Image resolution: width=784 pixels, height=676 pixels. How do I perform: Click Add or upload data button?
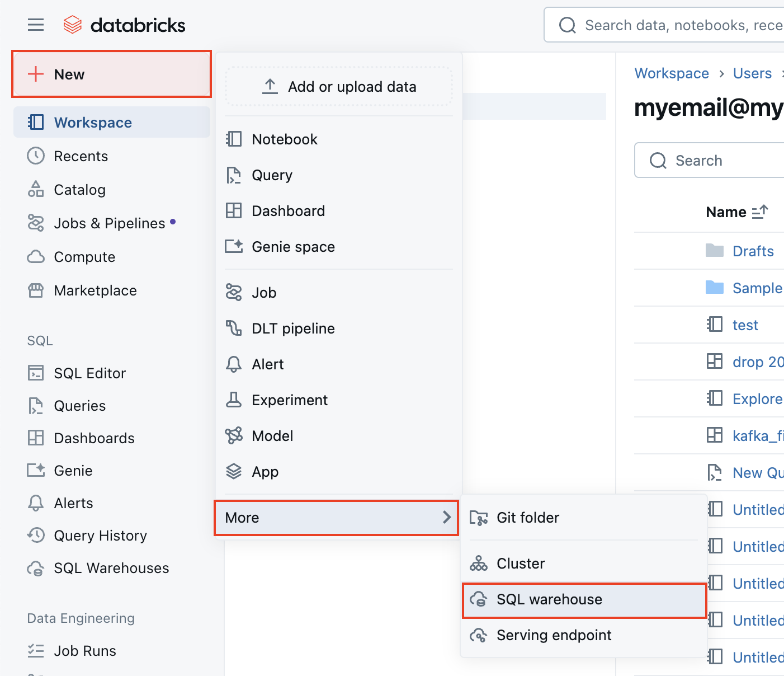point(339,87)
